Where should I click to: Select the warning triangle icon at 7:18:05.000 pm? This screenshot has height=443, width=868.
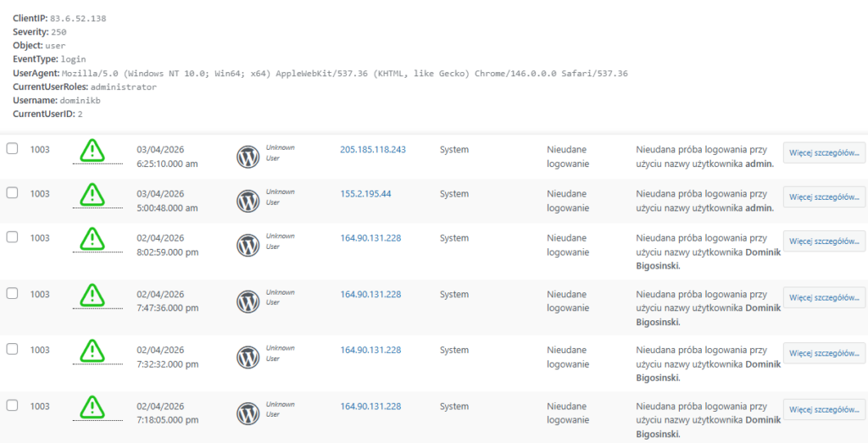(x=92, y=407)
